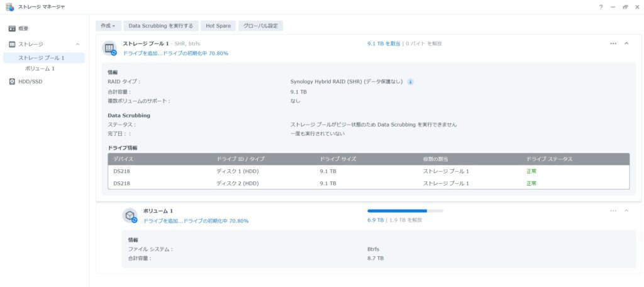
Task: Collapse the ストレージ sidebar section chevron
Action: (x=77, y=44)
